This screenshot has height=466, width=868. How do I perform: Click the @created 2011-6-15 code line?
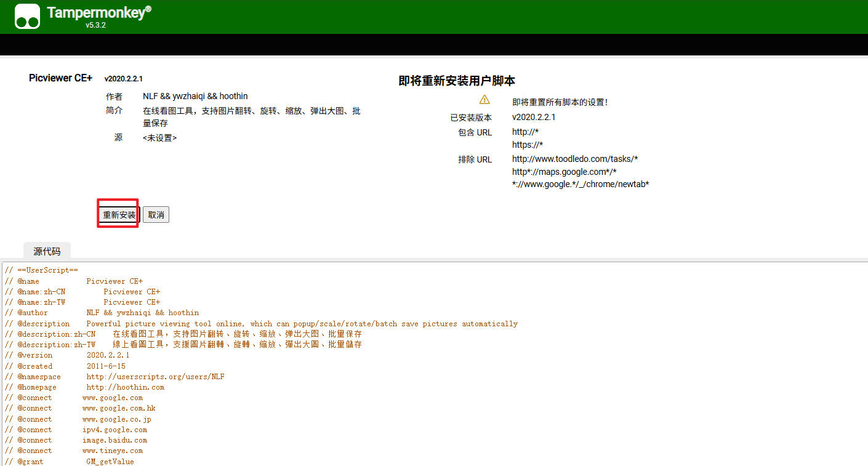(65, 366)
